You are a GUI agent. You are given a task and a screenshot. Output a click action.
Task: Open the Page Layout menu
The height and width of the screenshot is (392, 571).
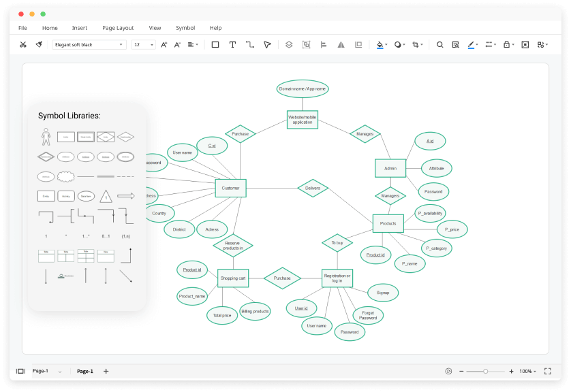tap(118, 28)
